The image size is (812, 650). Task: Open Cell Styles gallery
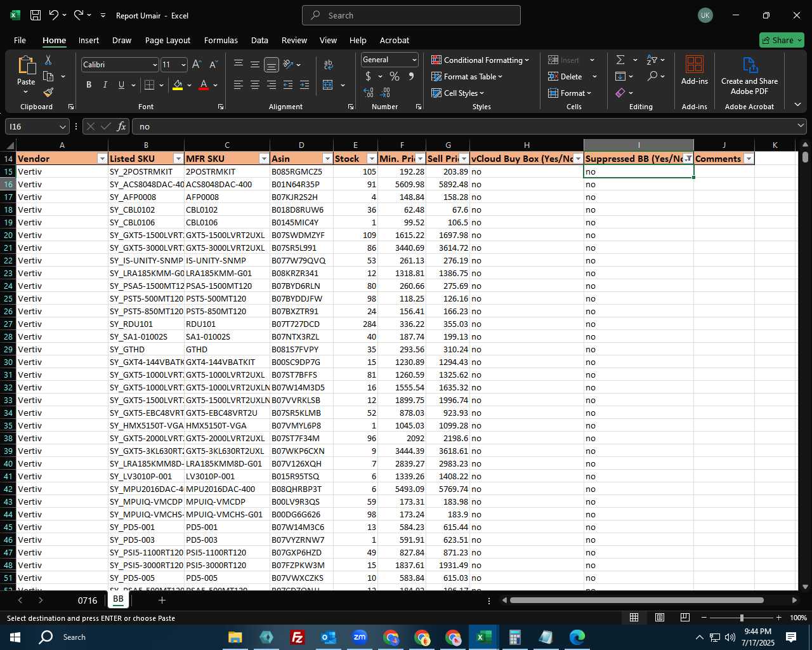click(457, 93)
